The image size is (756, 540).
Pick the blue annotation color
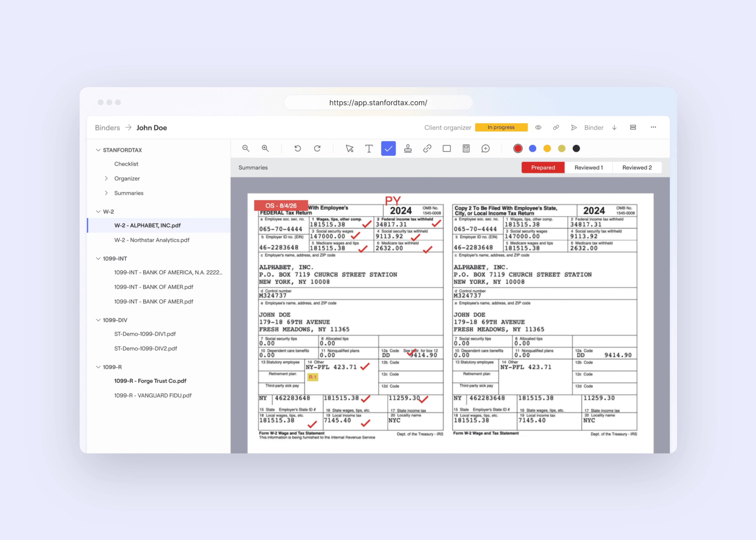(x=533, y=148)
